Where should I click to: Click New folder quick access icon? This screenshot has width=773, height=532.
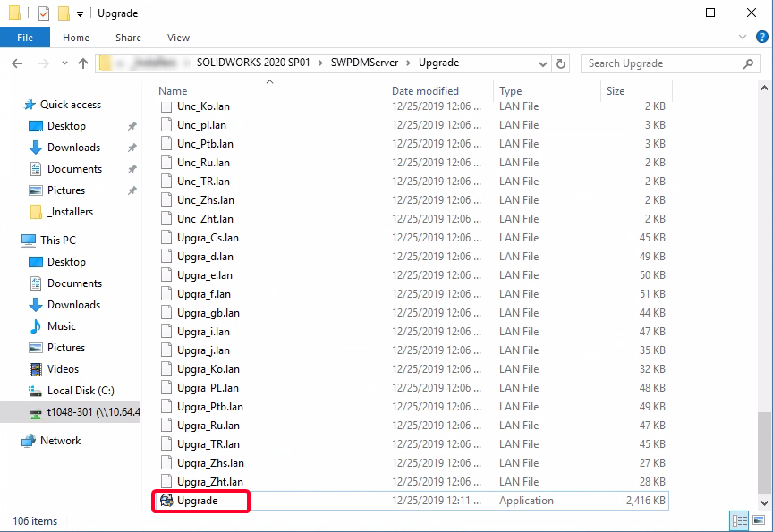[64, 13]
